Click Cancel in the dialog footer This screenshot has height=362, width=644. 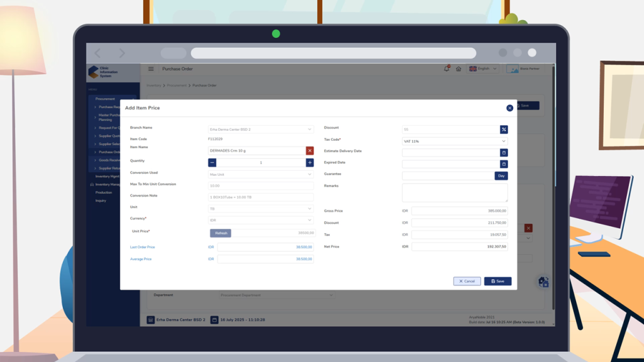point(467,281)
